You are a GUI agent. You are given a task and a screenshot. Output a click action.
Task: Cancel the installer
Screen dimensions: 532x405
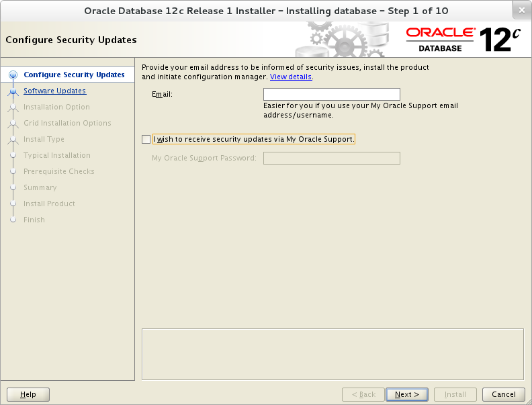[x=504, y=394]
